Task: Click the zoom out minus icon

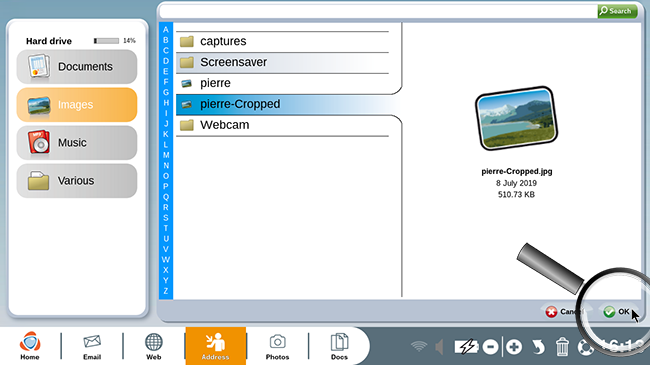Action: tap(490, 347)
